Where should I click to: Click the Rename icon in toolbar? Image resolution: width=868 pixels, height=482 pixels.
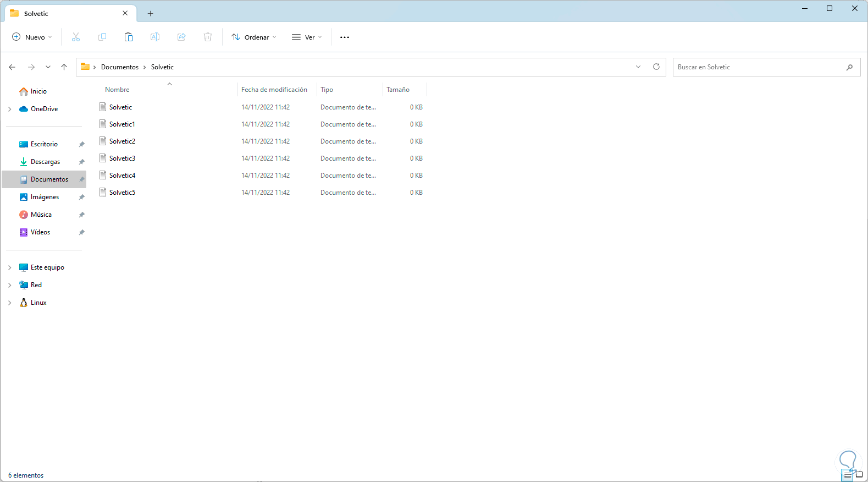(155, 37)
